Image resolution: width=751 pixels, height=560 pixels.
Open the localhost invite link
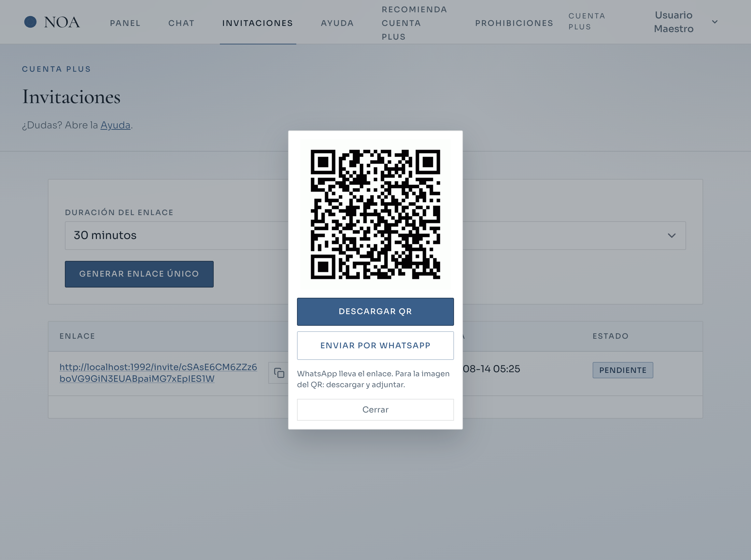click(158, 373)
